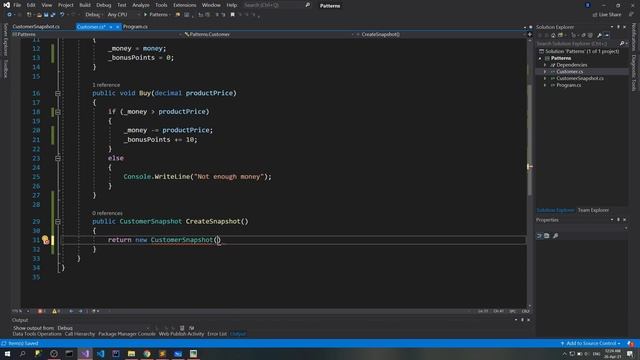640x360 pixels.
Task: Click the search magnifier in the title bar
Action: [308, 5]
